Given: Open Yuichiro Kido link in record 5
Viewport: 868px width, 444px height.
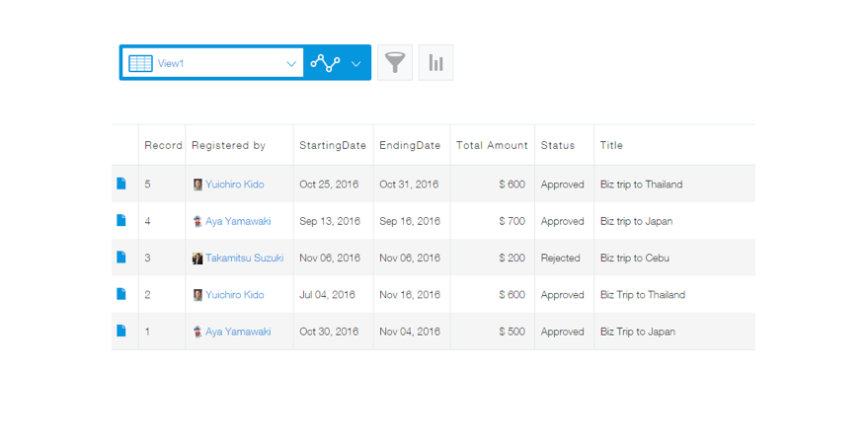Looking at the screenshot, I should pyautogui.click(x=235, y=185).
